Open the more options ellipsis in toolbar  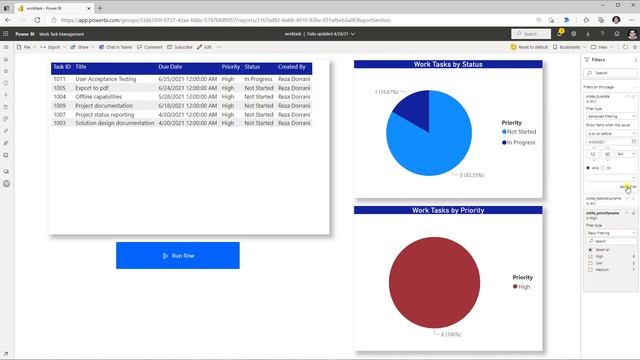[x=219, y=47]
